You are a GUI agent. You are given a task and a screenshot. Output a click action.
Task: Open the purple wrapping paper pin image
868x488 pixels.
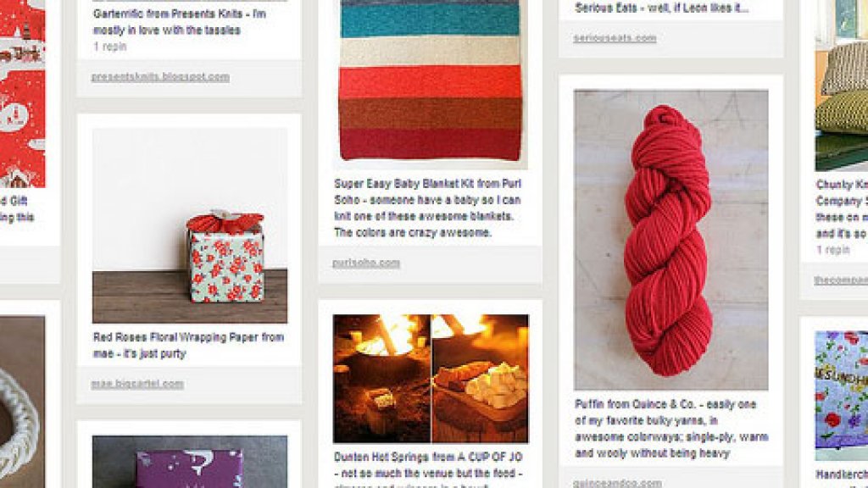[x=190, y=462]
